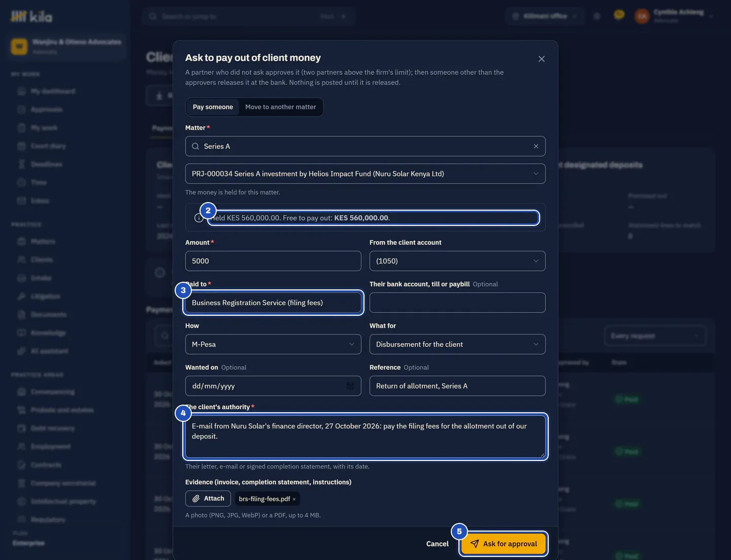Click in the Matter search box
Image resolution: width=731 pixels, height=560 pixels.
click(365, 146)
